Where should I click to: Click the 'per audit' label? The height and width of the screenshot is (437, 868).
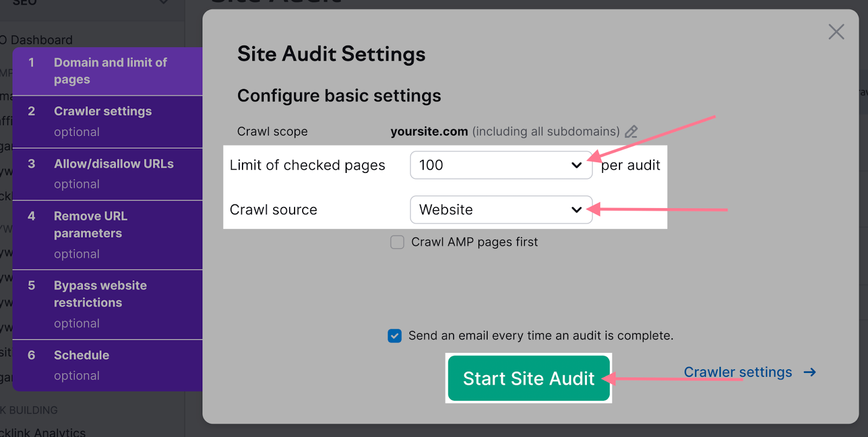point(630,165)
